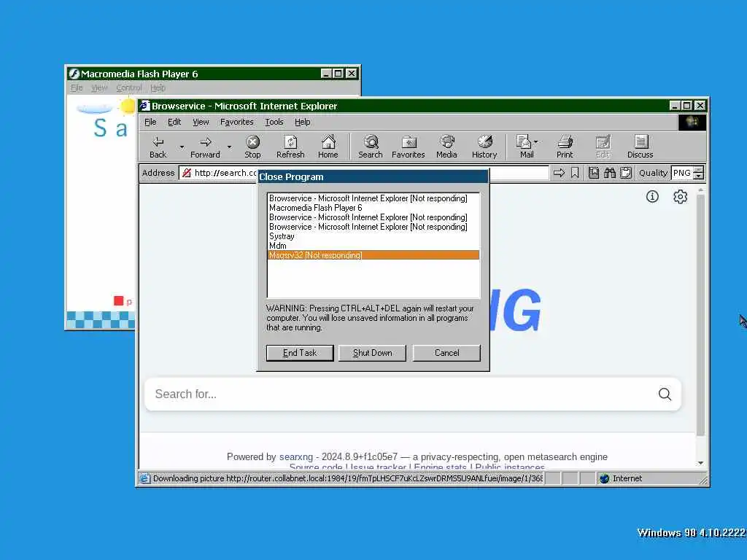Select Mdm in the task list

373,246
